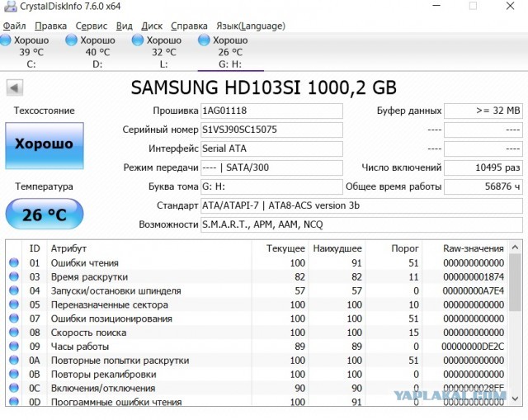The height and width of the screenshot is (420, 528).
Task: Select the Скорость поиска row
Action: (x=257, y=333)
